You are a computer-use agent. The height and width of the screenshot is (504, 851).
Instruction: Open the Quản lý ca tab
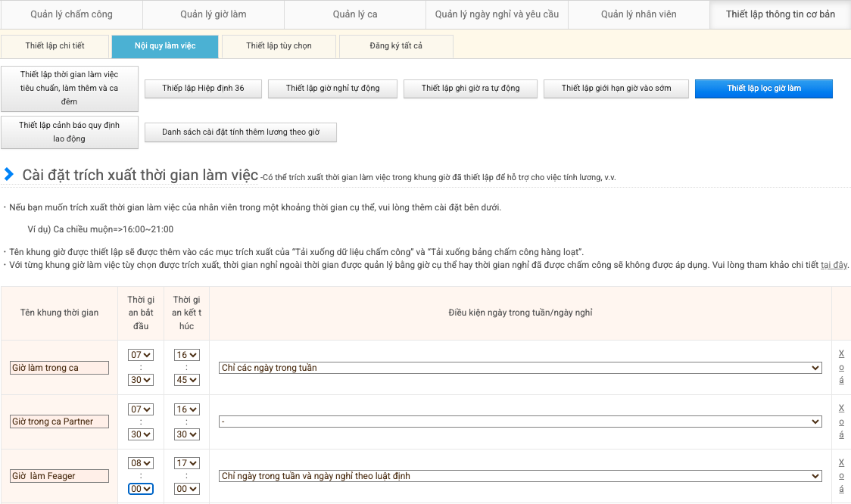point(354,14)
